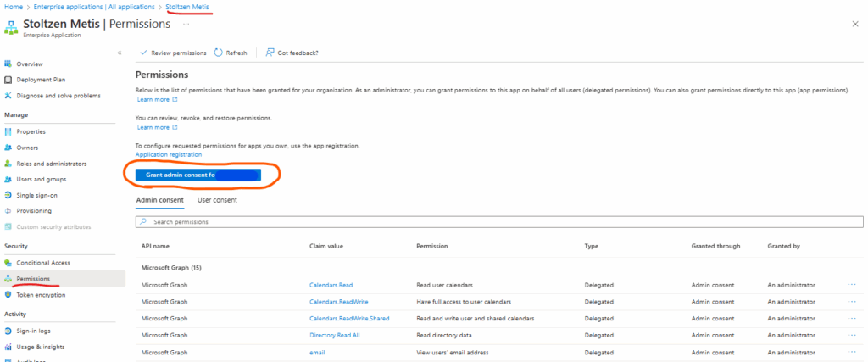Open Conditional Access icon under Security

pos(8,263)
